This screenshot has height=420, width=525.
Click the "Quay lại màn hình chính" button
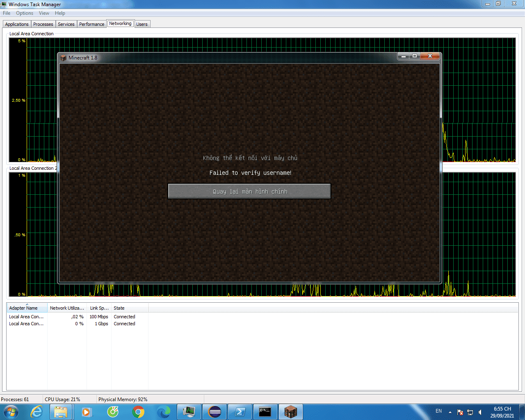(x=249, y=192)
